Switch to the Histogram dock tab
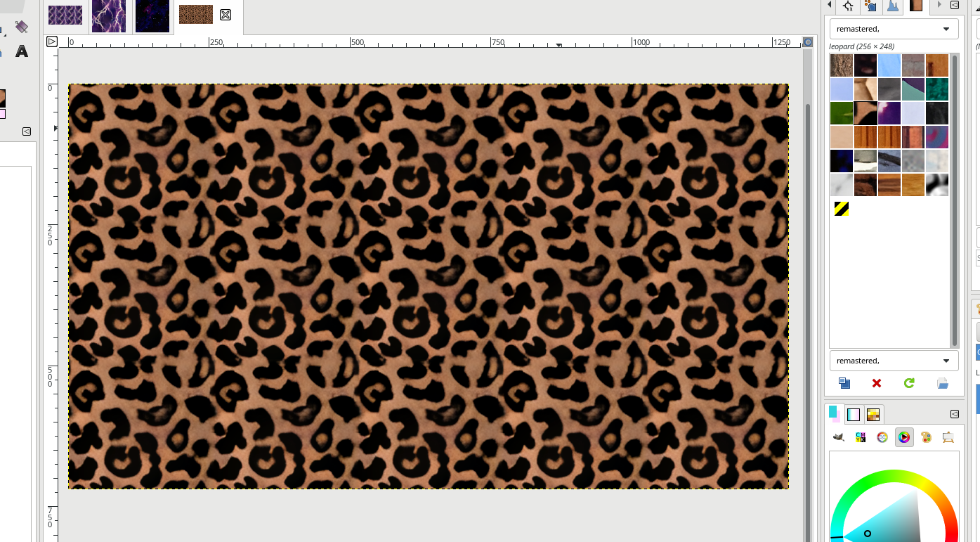Image resolution: width=980 pixels, height=542 pixels. pos(893,6)
